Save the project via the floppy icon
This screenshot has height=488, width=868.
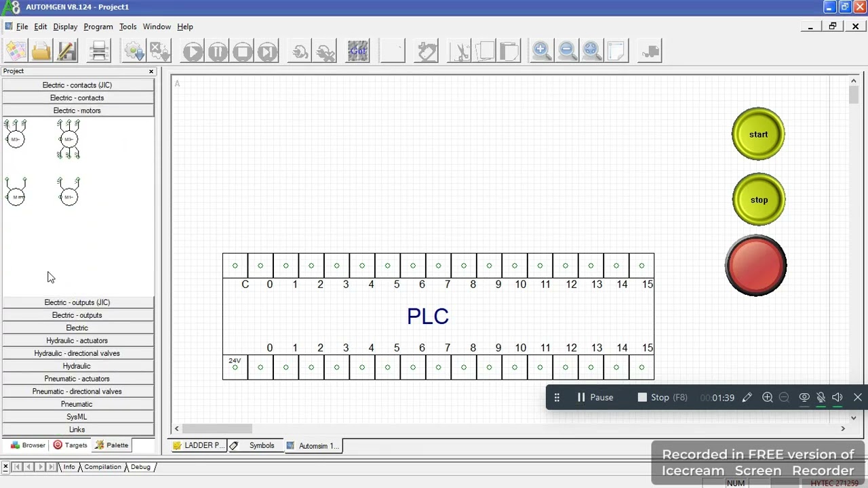pyautogui.click(x=66, y=52)
